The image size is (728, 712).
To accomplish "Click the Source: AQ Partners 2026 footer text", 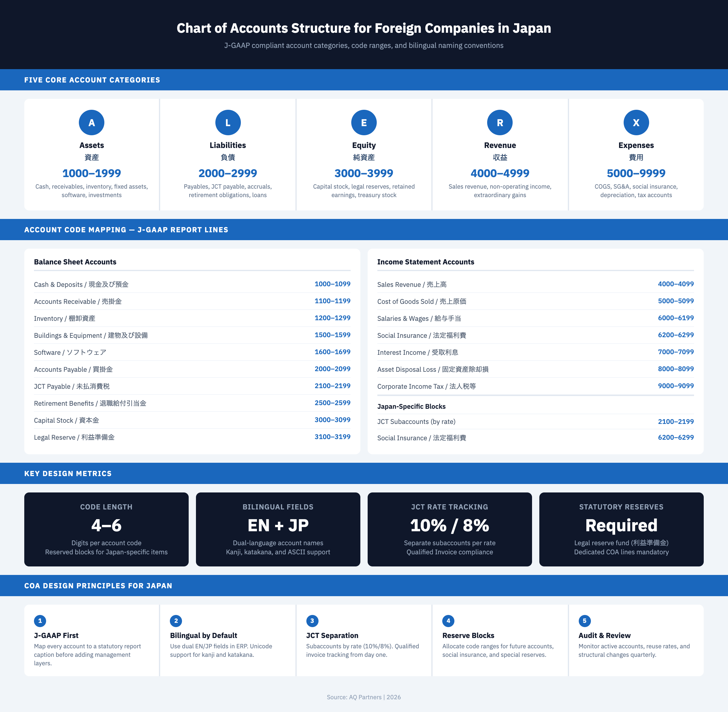I will click(x=364, y=697).
